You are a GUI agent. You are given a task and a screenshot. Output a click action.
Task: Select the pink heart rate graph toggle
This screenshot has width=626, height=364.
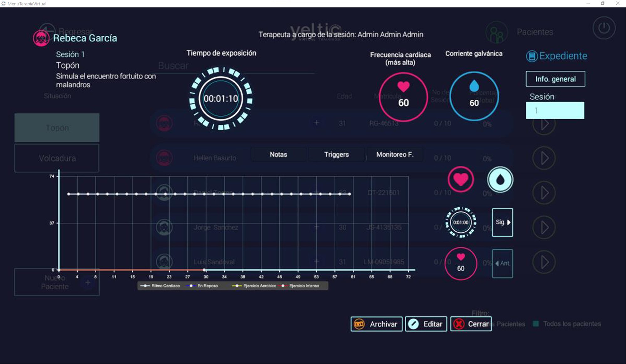[x=460, y=179]
